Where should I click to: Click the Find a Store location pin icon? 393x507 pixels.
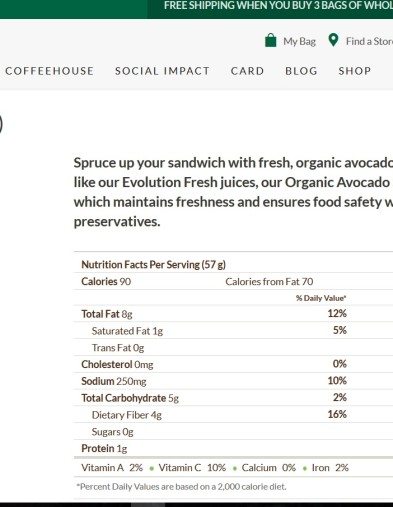[x=333, y=40]
